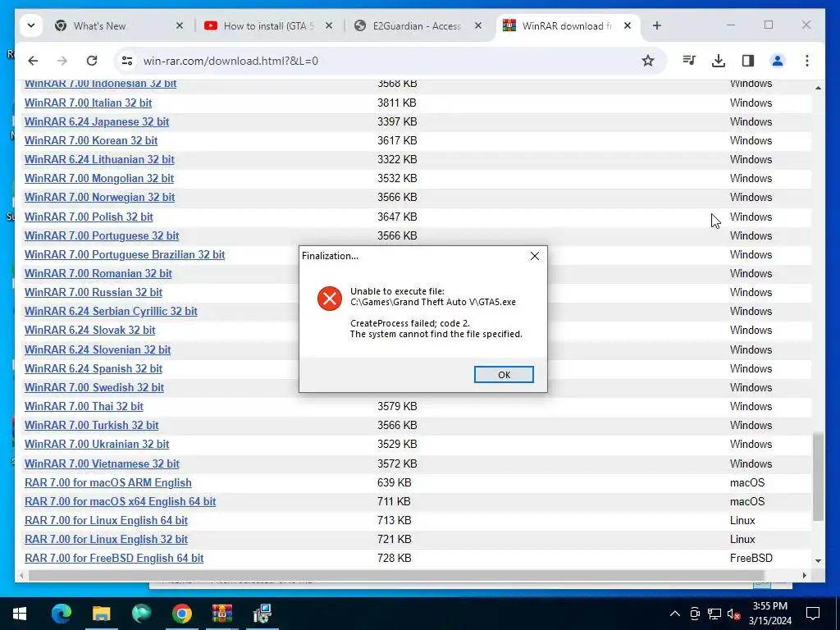This screenshot has height=630, width=840.
Task: Open RAR 7.00 for macOS ARM English link
Action: tap(107, 482)
